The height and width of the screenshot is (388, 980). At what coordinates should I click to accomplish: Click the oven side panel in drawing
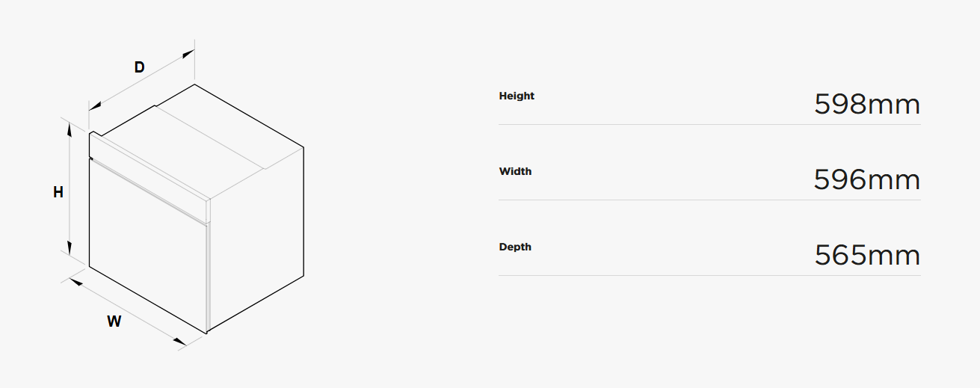pyautogui.click(x=256, y=239)
